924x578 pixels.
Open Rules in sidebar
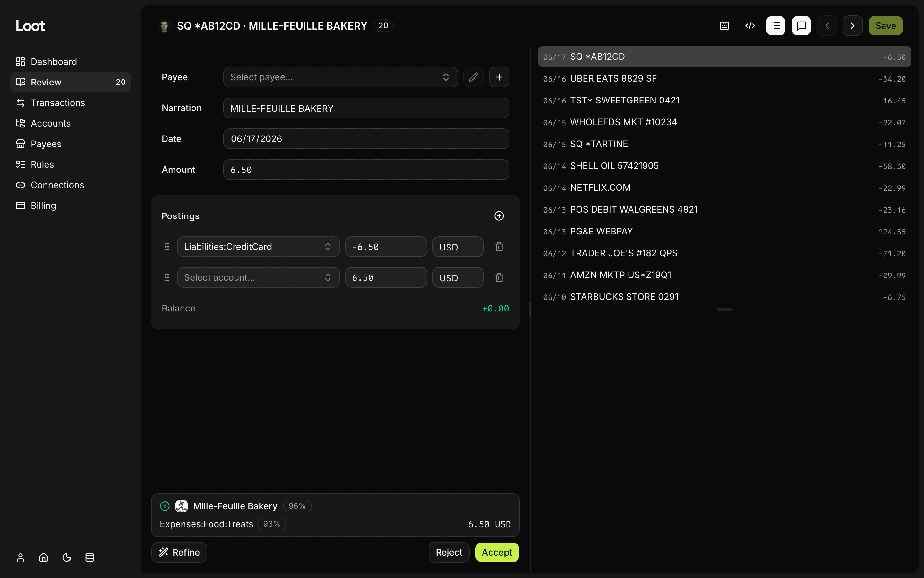[70, 164]
